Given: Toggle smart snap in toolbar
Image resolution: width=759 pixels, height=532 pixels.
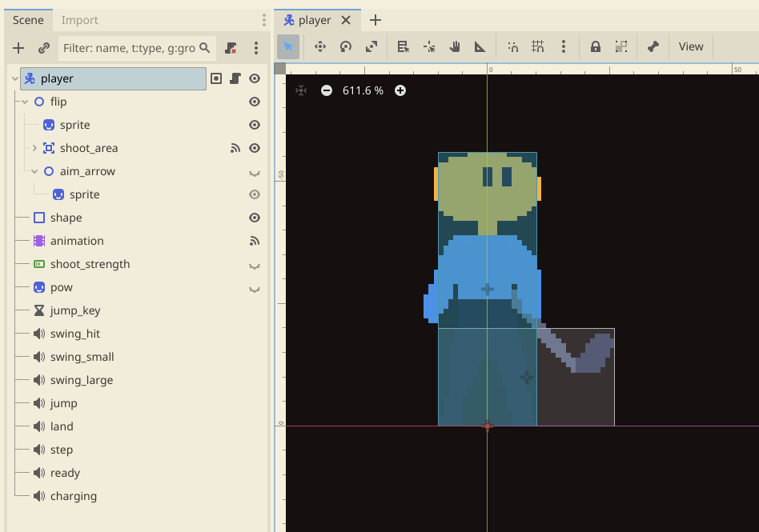Looking at the screenshot, I should point(512,46).
